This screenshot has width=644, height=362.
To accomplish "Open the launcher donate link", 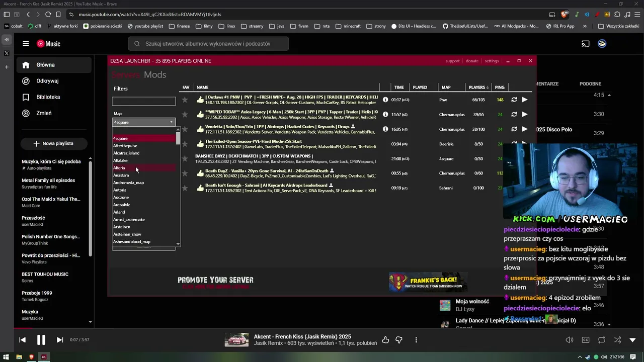I will point(472,61).
